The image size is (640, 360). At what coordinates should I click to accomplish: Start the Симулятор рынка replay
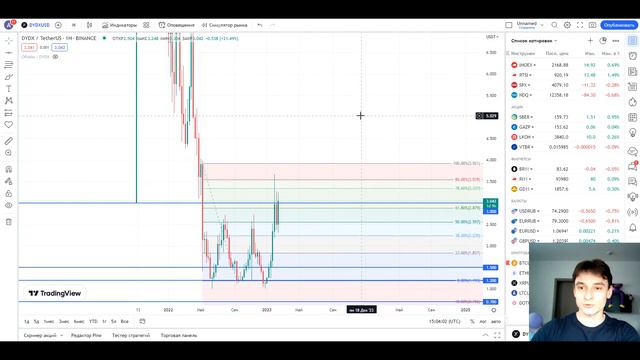point(224,25)
